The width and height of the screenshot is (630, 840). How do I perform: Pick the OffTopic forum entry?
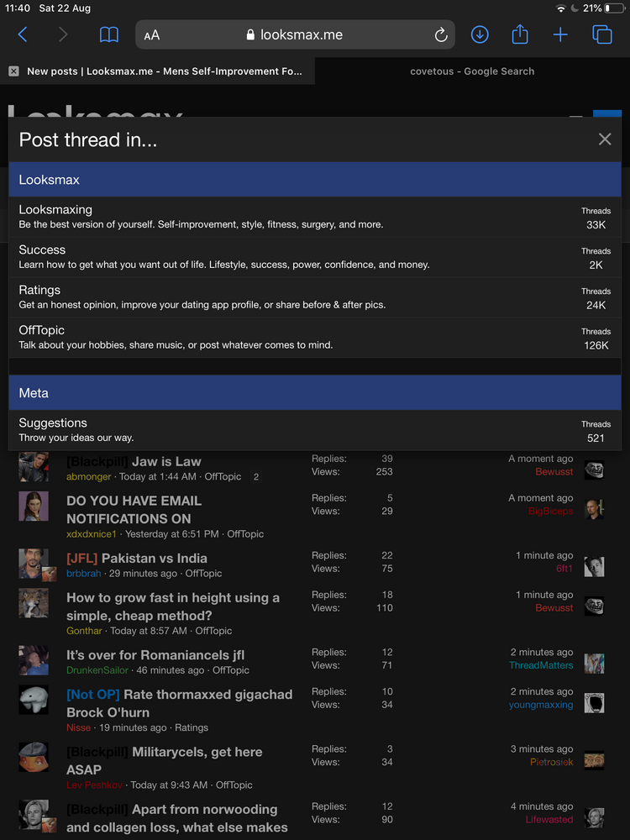(x=42, y=331)
